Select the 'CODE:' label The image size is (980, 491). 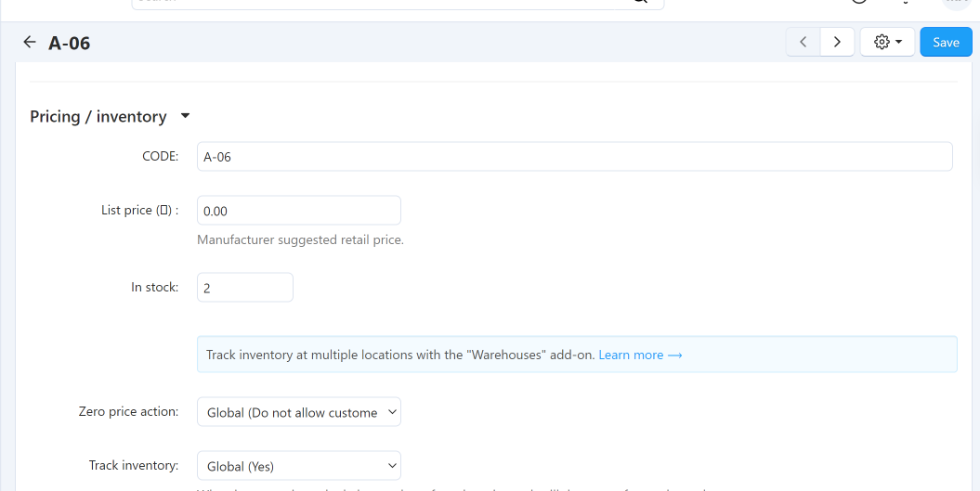[161, 156]
